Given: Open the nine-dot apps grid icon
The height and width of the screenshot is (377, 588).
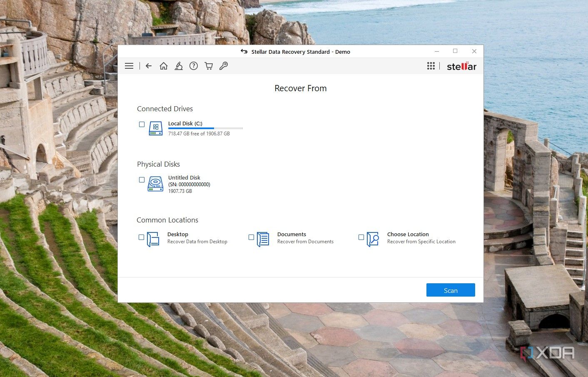Looking at the screenshot, I should (x=431, y=66).
